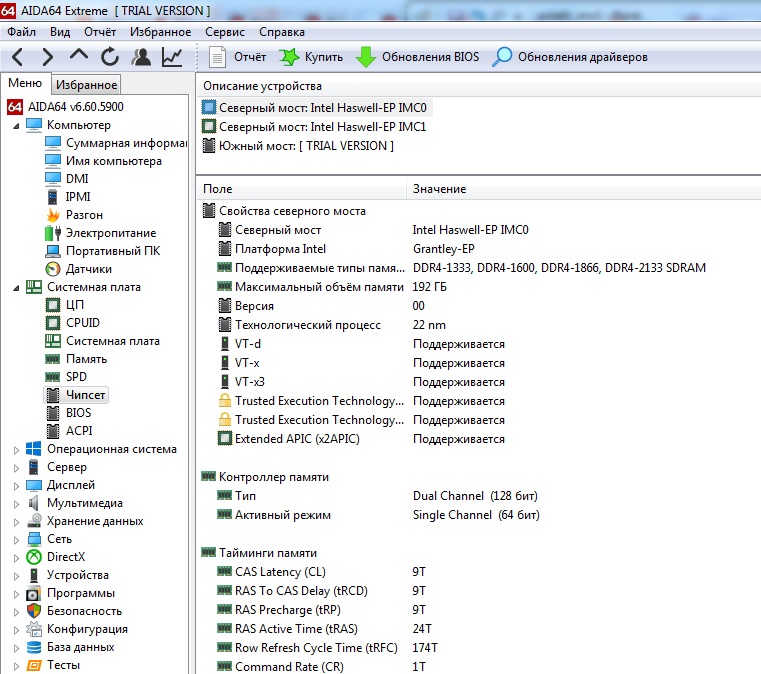
Task: Click the Память memory module icon
Action: click(x=53, y=359)
